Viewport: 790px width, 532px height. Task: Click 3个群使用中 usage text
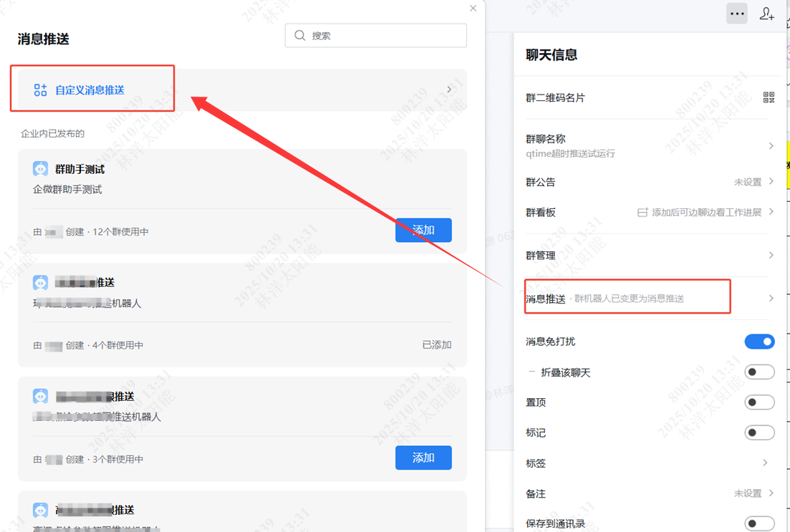click(x=118, y=460)
